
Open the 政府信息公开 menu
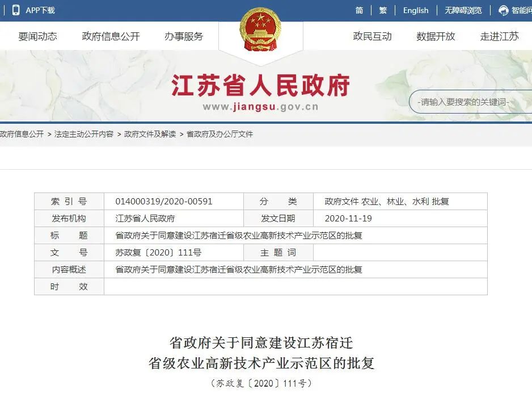[111, 36]
